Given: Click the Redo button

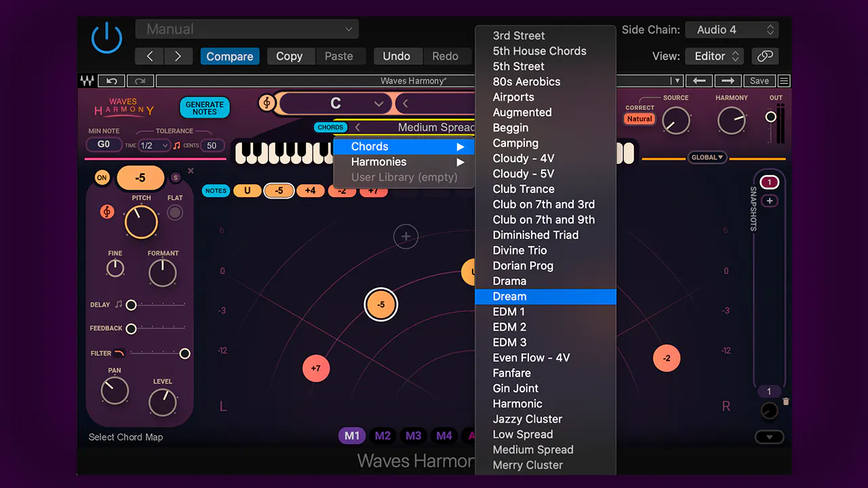Looking at the screenshot, I should tap(446, 56).
